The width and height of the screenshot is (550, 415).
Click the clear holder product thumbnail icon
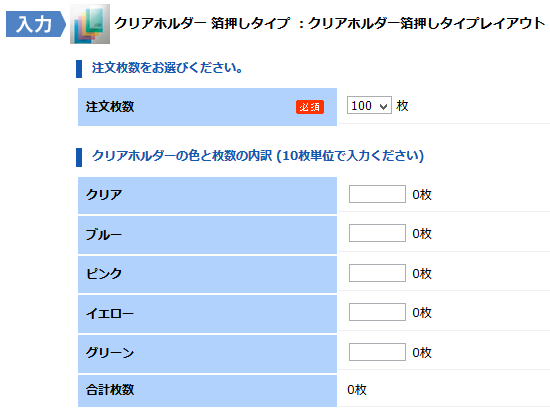tap(90, 24)
